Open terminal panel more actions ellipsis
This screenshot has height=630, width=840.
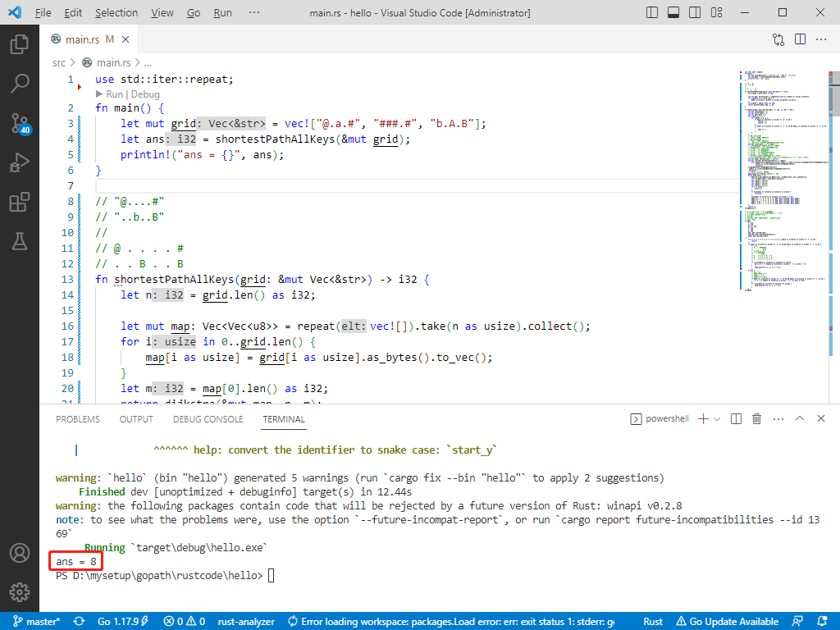[778, 419]
